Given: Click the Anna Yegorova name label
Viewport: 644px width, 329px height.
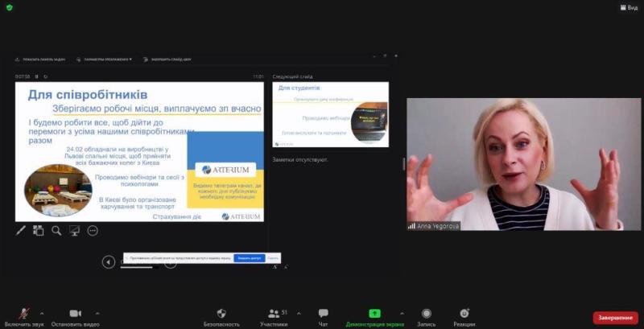Looking at the screenshot, I should click(434, 226).
